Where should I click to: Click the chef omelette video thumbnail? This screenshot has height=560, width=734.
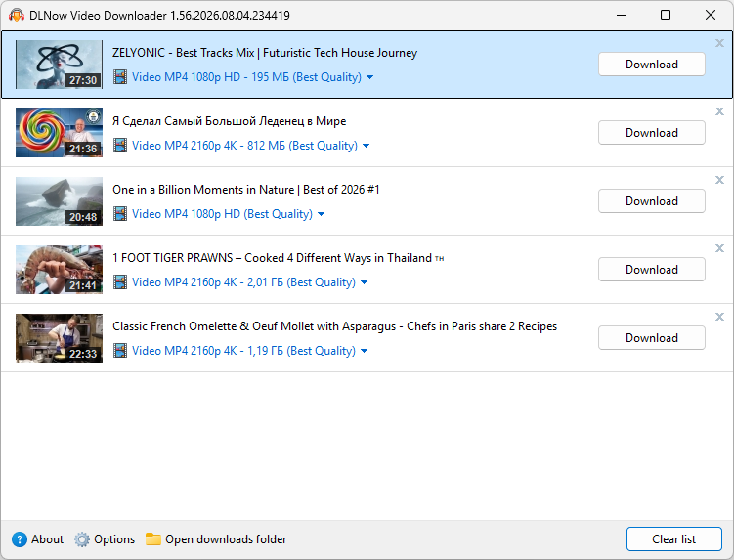tap(59, 337)
